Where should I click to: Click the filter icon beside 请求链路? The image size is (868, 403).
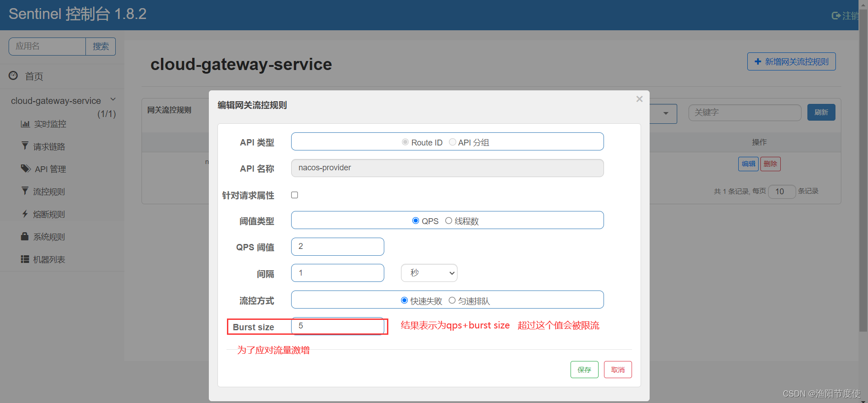pyautogui.click(x=25, y=146)
